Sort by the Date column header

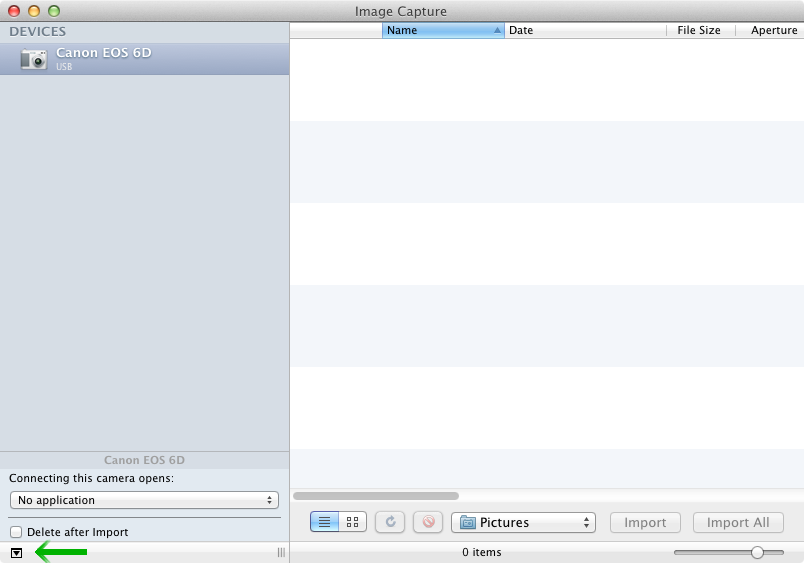pyautogui.click(x=585, y=30)
